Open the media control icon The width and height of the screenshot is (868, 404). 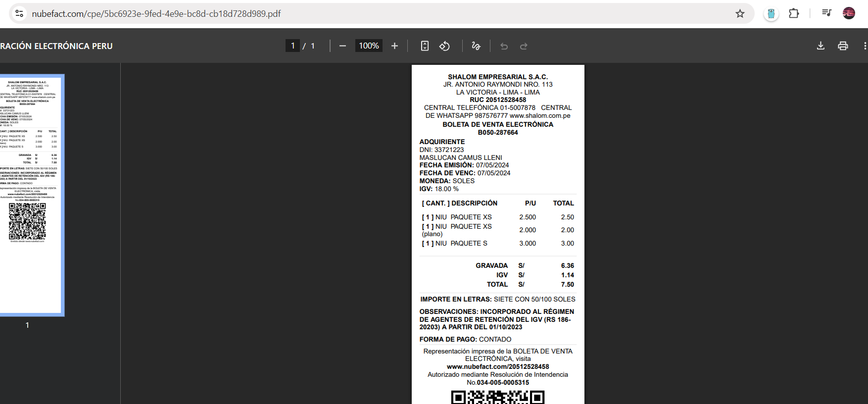(826, 13)
